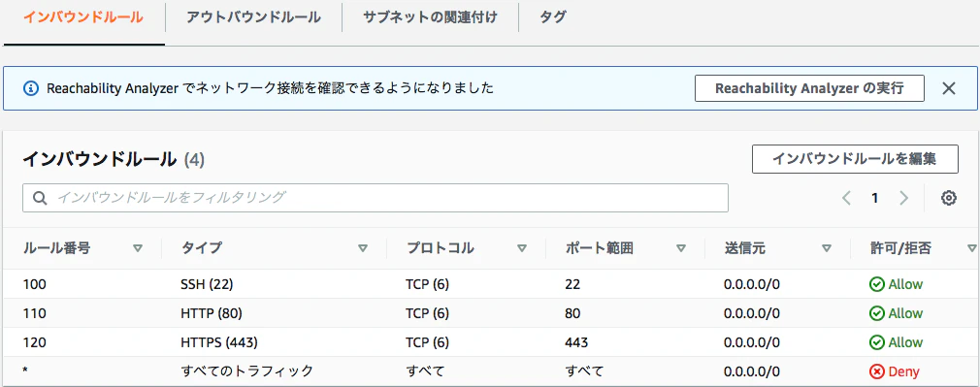Select the SSH (22) type cell
The image size is (980, 387).
(x=207, y=284)
